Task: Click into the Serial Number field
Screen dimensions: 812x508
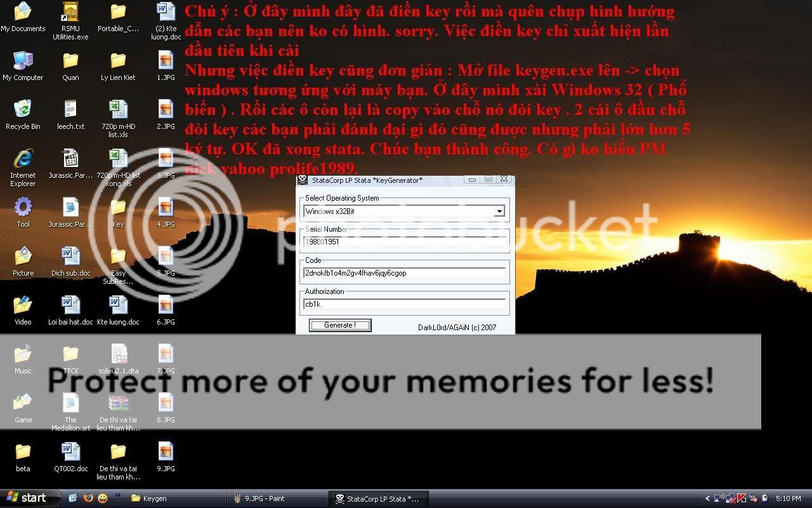Action: pos(405,242)
